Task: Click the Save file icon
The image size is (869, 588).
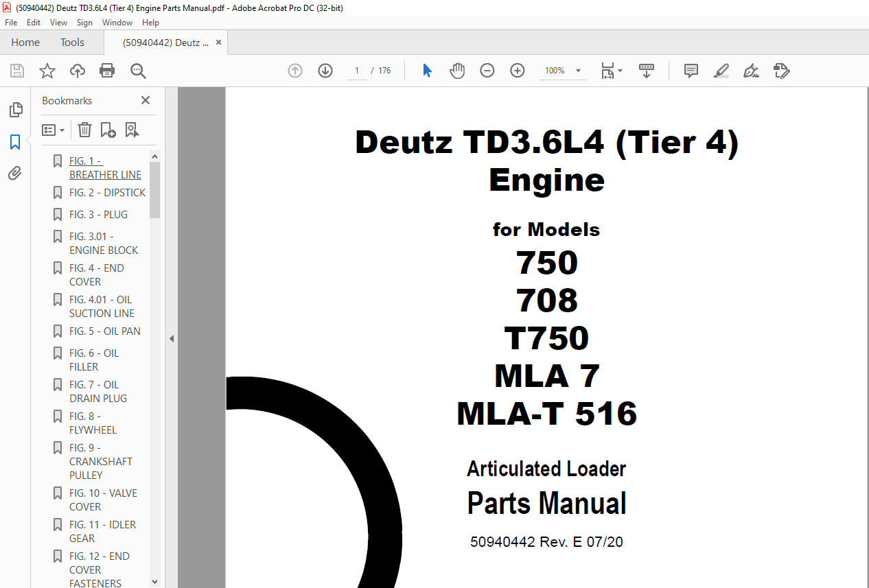Action: coord(17,71)
